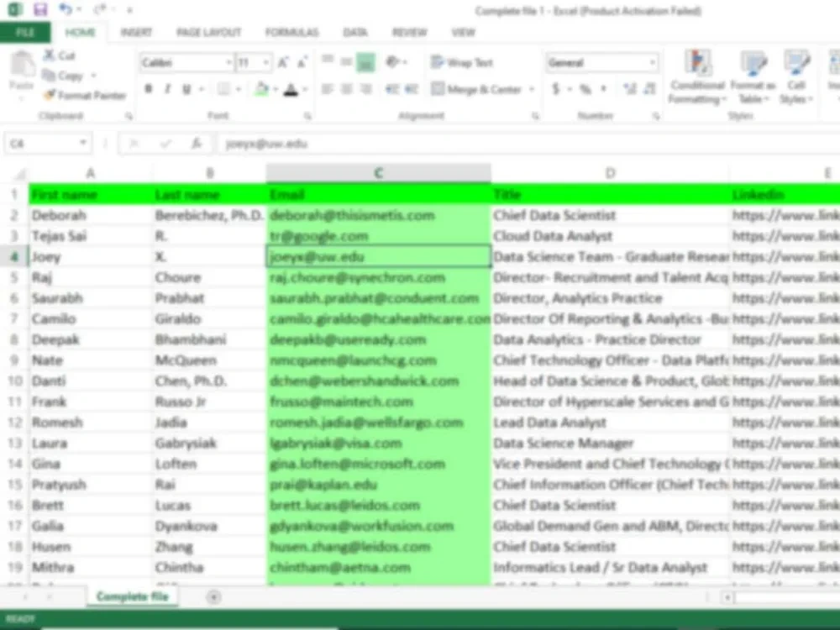Image resolution: width=840 pixels, height=630 pixels.
Task: Open Conditional Formatting menu
Action: point(697,76)
